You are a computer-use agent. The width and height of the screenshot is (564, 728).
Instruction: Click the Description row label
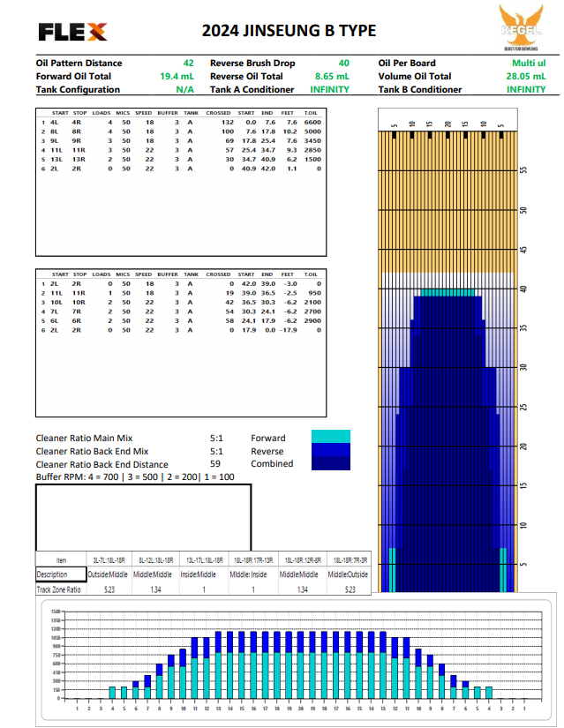(x=52, y=574)
